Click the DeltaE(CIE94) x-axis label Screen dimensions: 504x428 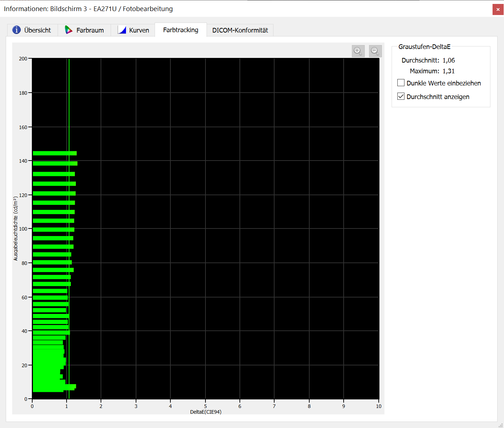pyautogui.click(x=205, y=412)
